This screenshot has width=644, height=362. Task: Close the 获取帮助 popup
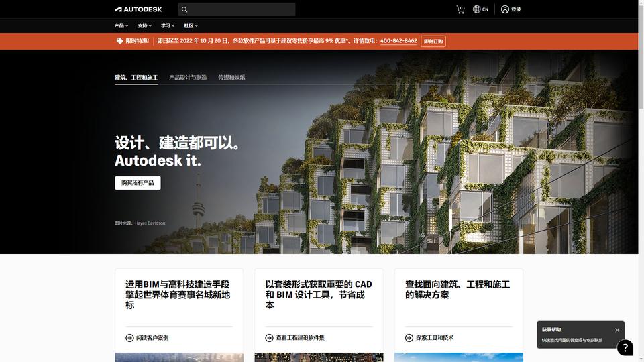[617, 330]
